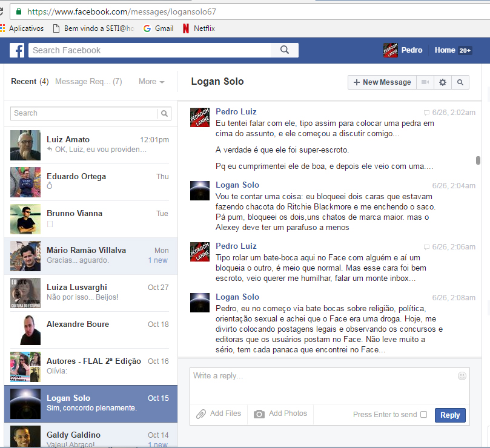Viewport: 490px width, 448px height.
Task: Open the Eduardo Ortega conversation
Action: click(91, 182)
